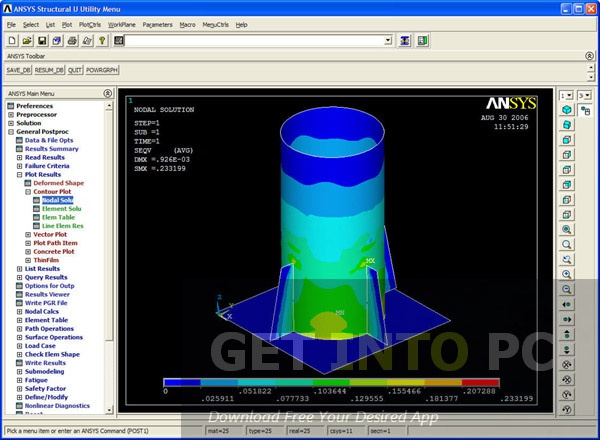Click the dark blue contour legend segment
This screenshot has width=600, height=440.
(x=182, y=382)
